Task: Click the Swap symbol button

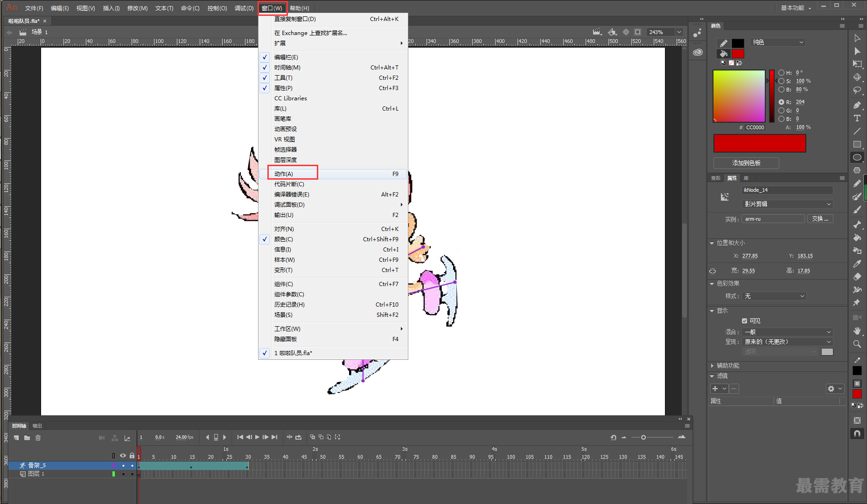Action: click(x=820, y=219)
